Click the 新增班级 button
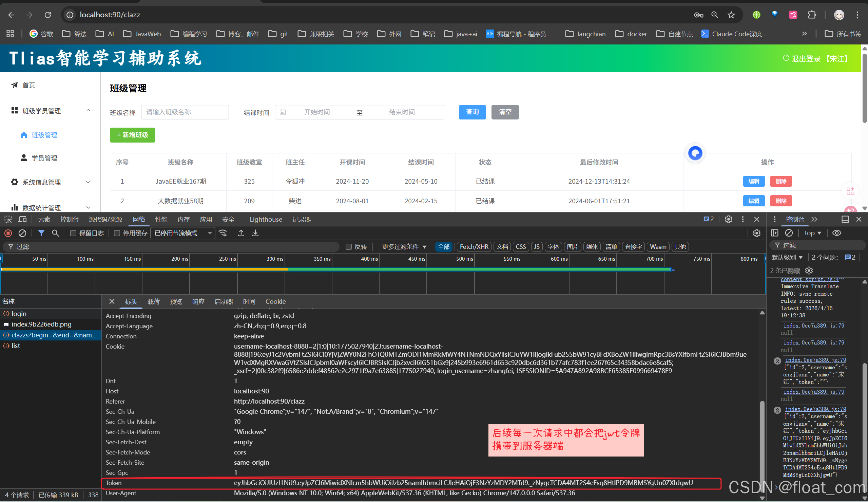This screenshot has height=502, width=868. coord(133,135)
